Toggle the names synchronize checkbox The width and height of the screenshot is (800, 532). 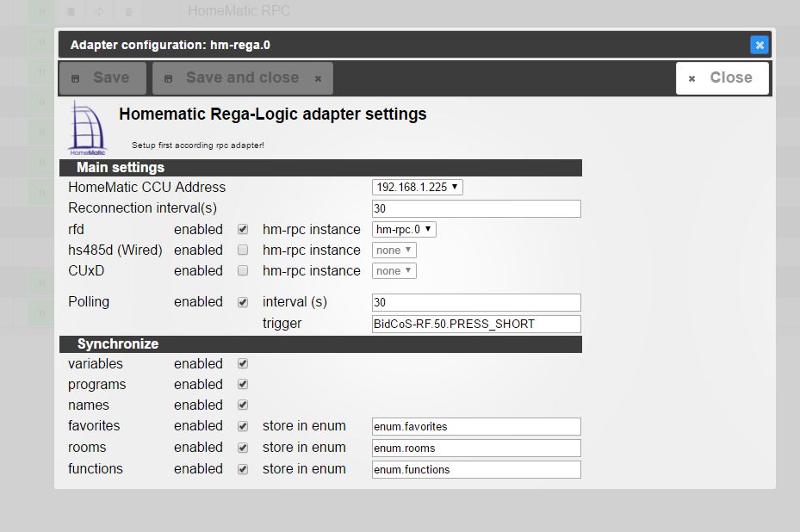[x=243, y=405]
